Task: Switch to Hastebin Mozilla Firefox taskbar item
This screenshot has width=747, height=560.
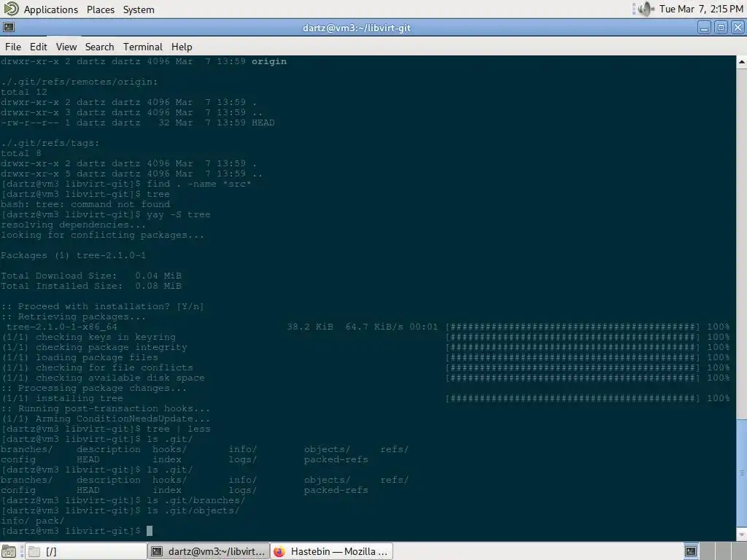Action: 332,551
